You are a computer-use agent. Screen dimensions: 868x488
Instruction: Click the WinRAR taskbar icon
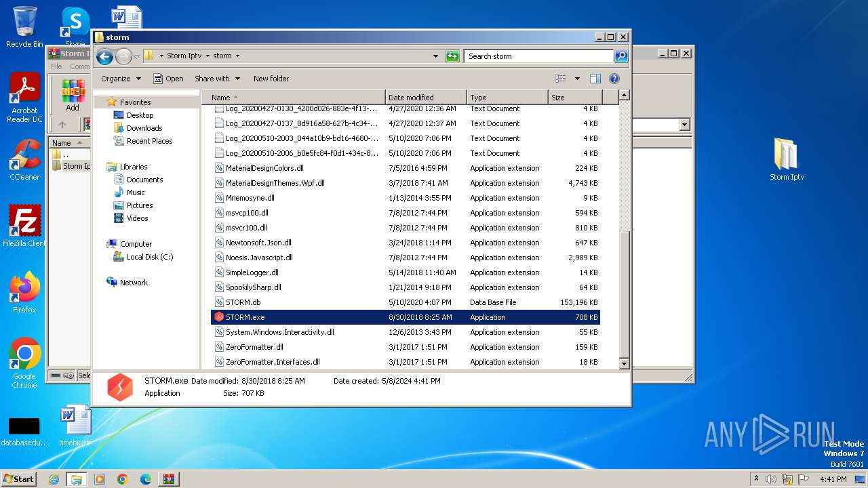(168, 479)
